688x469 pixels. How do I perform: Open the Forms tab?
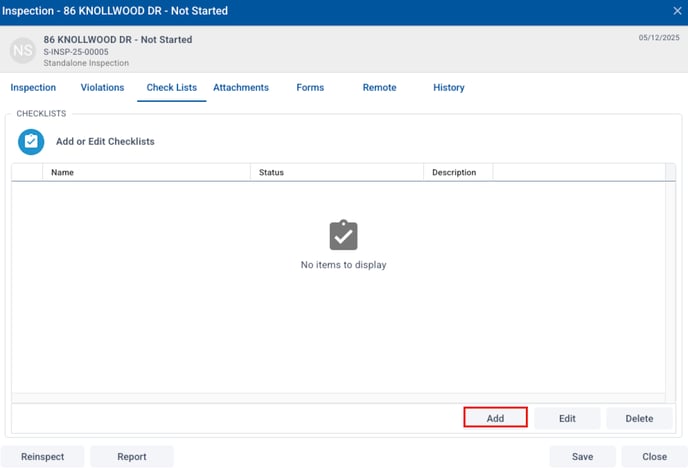pyautogui.click(x=310, y=88)
